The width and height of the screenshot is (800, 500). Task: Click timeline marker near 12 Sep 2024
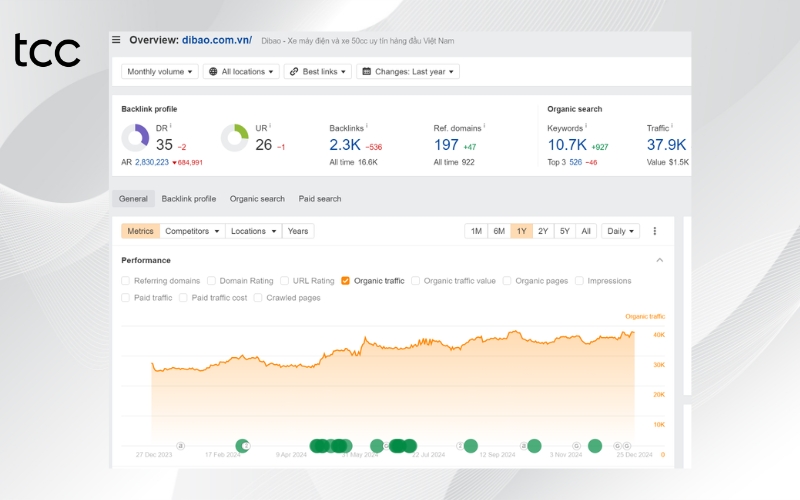[x=470, y=446]
